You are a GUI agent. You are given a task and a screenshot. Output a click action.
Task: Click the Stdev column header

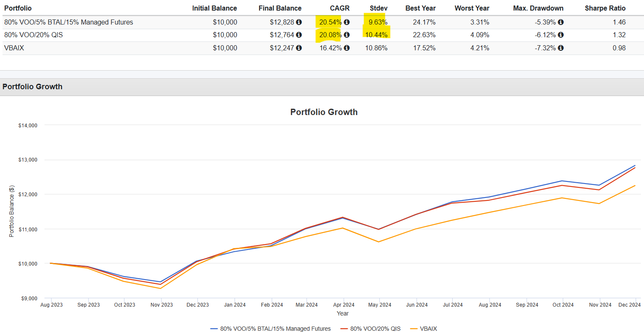[379, 8]
